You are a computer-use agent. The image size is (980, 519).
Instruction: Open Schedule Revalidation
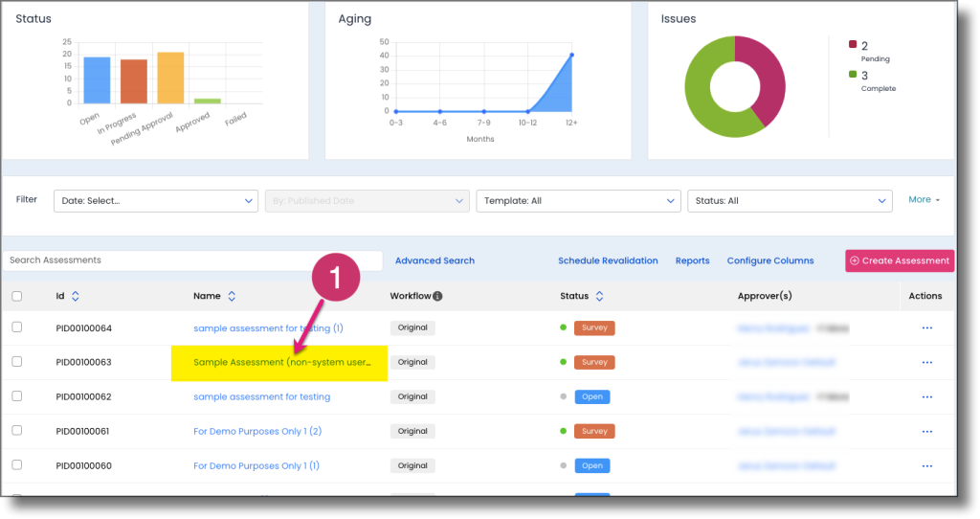click(x=608, y=260)
